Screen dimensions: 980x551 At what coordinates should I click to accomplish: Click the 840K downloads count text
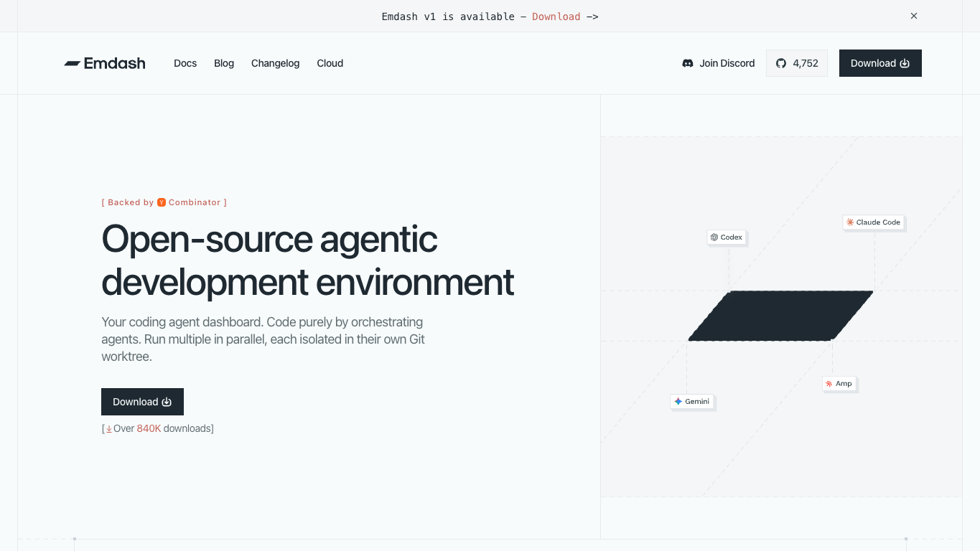click(149, 428)
